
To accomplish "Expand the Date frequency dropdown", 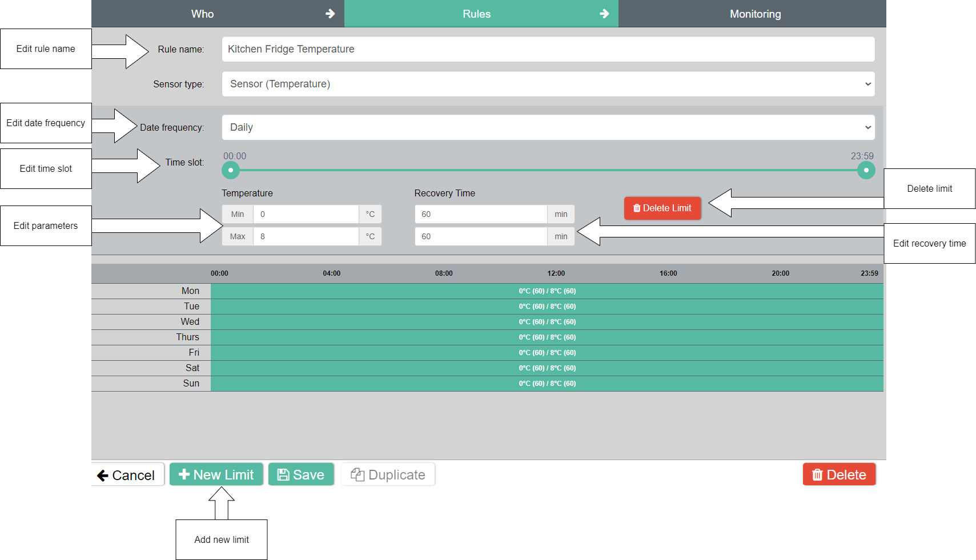I will click(x=548, y=127).
